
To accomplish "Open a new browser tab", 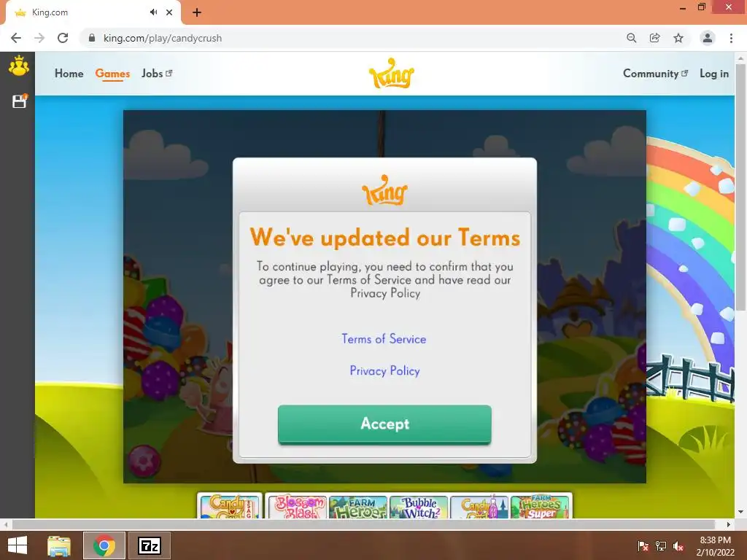I will click(x=197, y=12).
